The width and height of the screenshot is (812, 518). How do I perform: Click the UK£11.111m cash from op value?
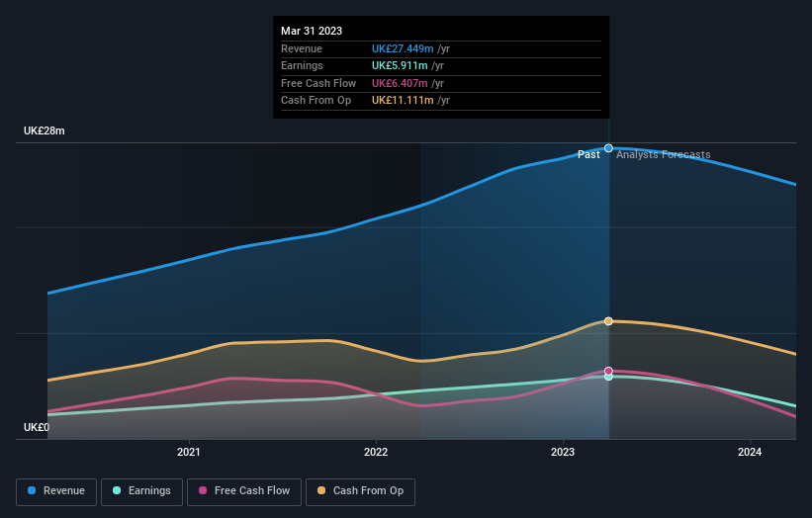[x=403, y=101]
